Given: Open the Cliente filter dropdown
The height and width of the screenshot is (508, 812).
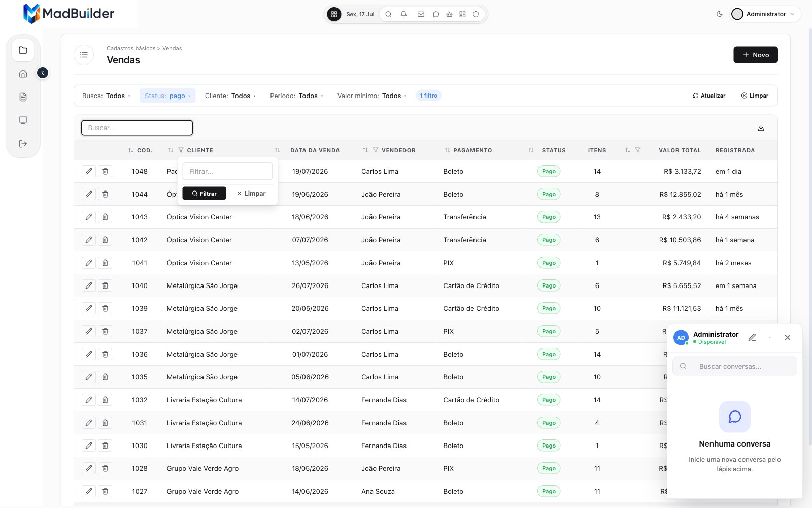Looking at the screenshot, I should pyautogui.click(x=230, y=96).
